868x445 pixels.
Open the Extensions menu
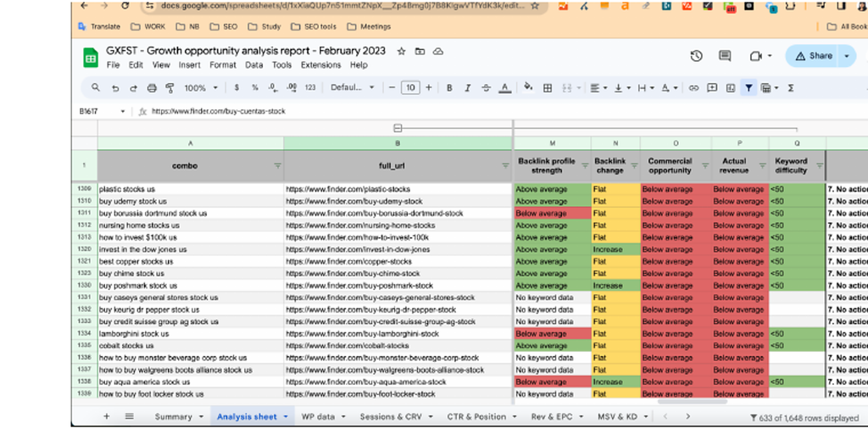point(321,64)
